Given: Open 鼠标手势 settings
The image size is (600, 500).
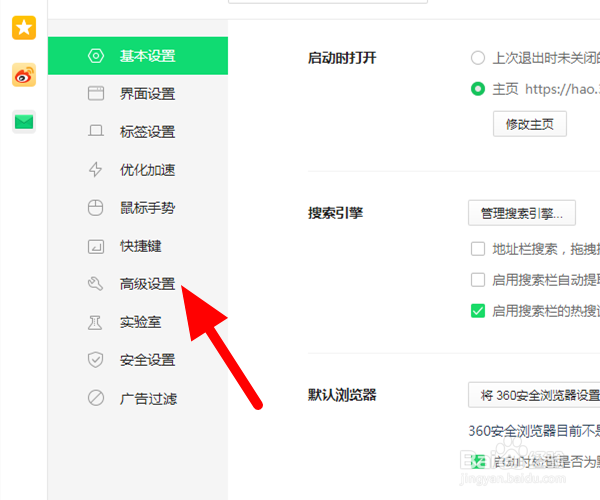Looking at the screenshot, I should pyautogui.click(x=138, y=208).
